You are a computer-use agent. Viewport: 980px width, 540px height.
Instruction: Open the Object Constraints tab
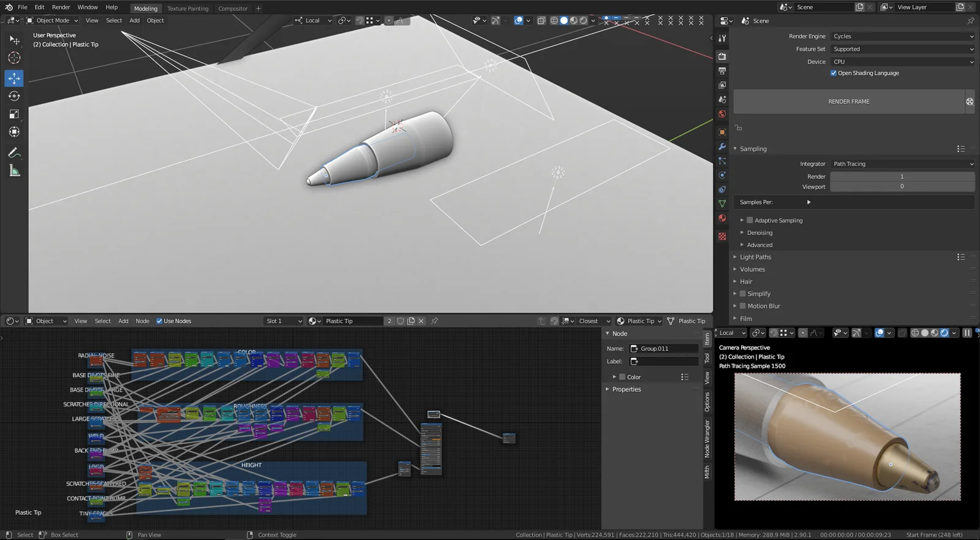722,189
